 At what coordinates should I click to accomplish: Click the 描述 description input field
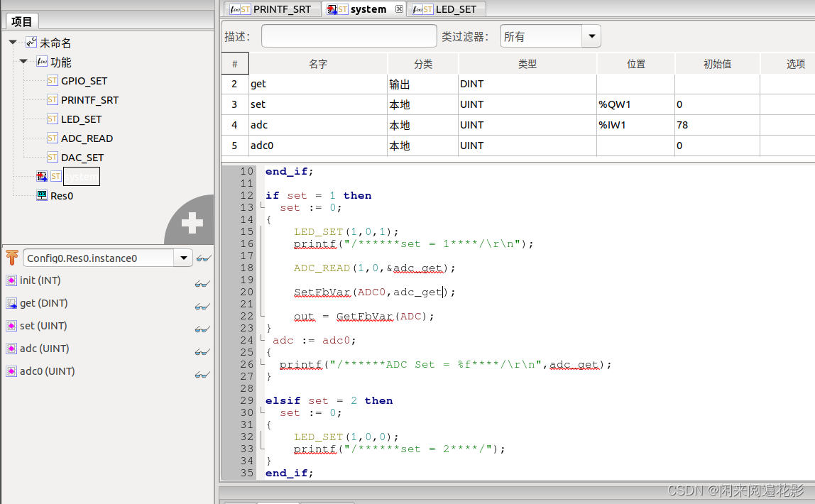pyautogui.click(x=348, y=35)
